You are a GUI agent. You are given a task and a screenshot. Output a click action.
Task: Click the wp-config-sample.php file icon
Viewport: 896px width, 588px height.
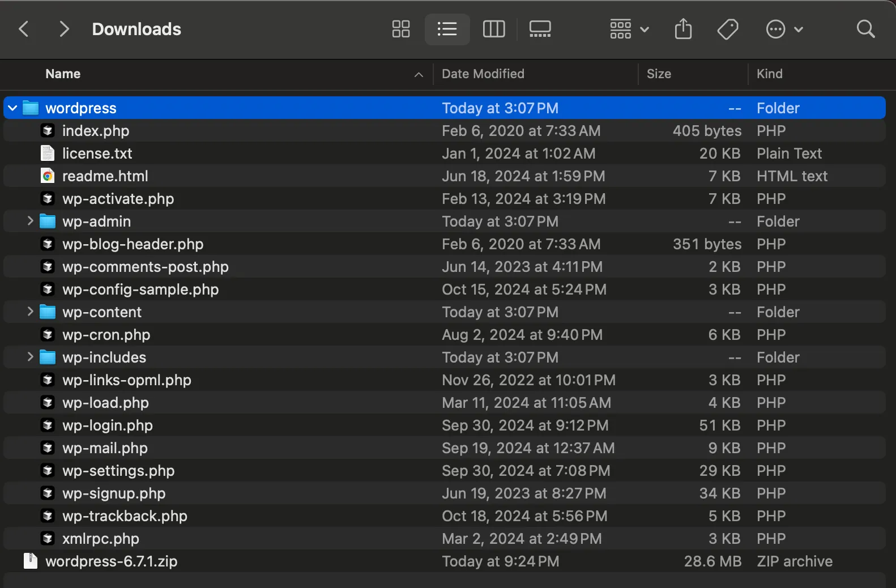click(48, 289)
